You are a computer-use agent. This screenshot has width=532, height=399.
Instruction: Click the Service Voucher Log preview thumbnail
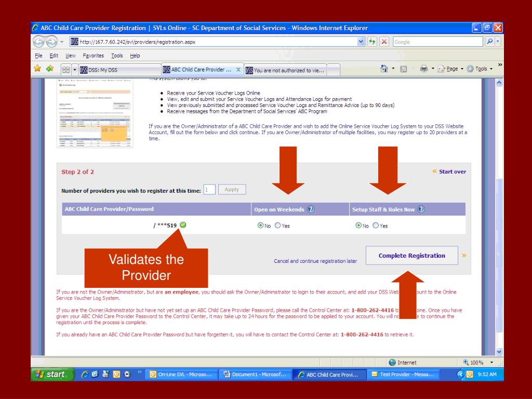(95, 113)
